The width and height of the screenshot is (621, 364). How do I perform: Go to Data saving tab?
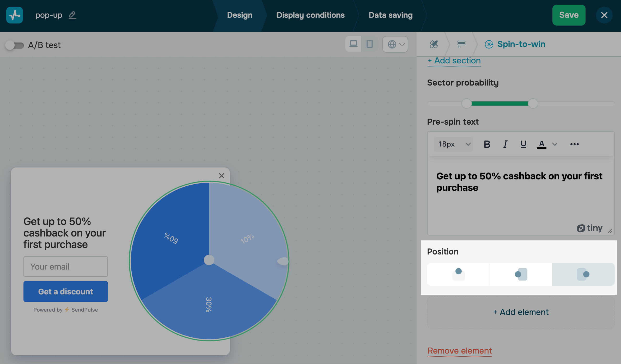391,15
